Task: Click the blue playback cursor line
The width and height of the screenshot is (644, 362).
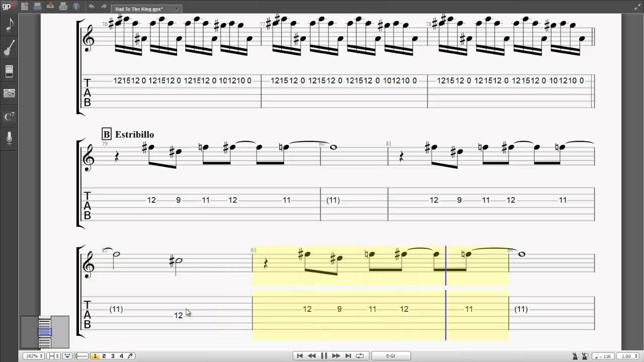Action: click(x=446, y=293)
